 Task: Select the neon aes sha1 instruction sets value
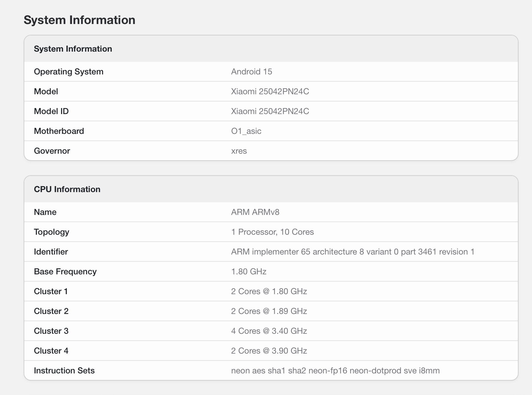coord(335,371)
